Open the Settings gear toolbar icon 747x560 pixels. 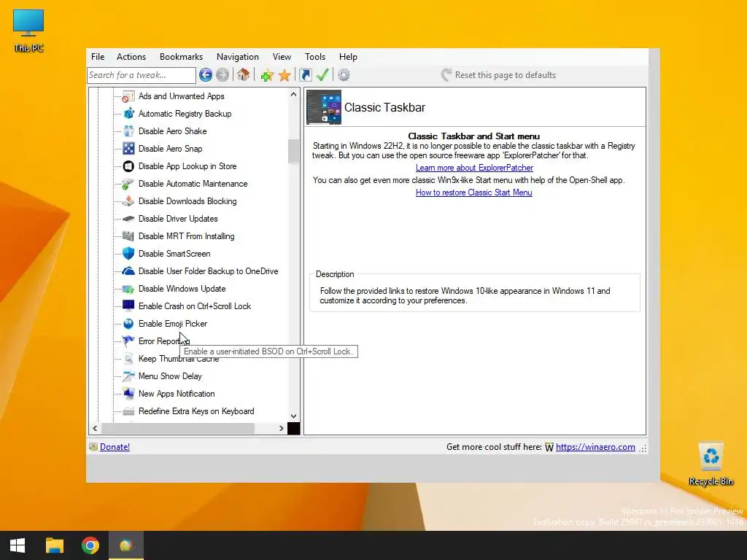[x=344, y=75]
